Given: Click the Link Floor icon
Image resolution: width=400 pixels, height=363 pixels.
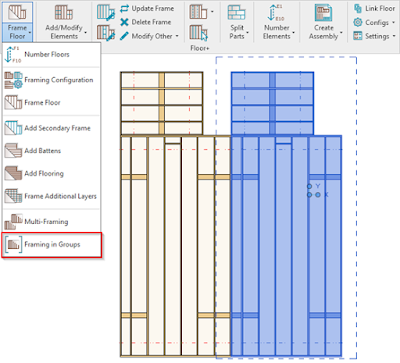Looking at the screenshot, I should pos(358,8).
